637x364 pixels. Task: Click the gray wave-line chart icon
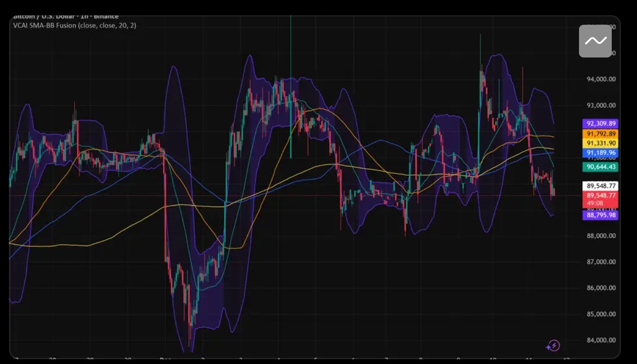point(595,41)
